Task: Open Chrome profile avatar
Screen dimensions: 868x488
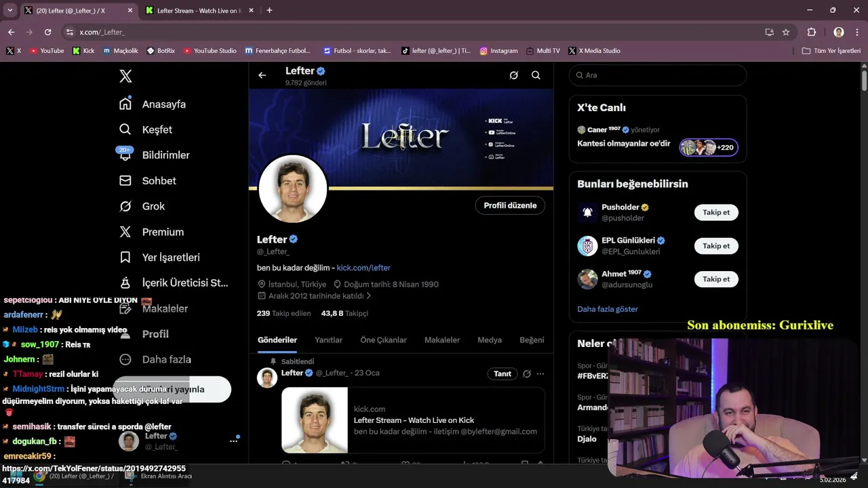Action: [x=839, y=32]
